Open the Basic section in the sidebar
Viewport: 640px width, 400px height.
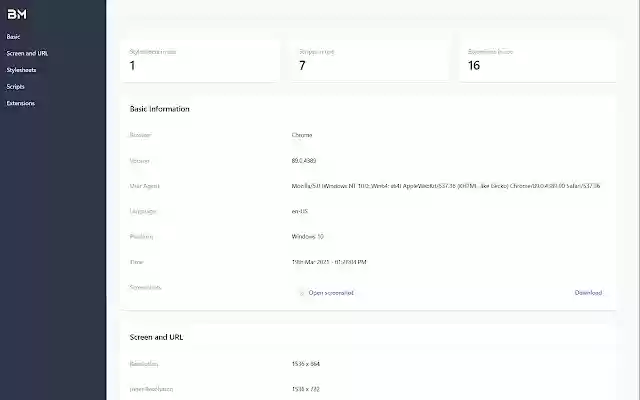(x=13, y=37)
